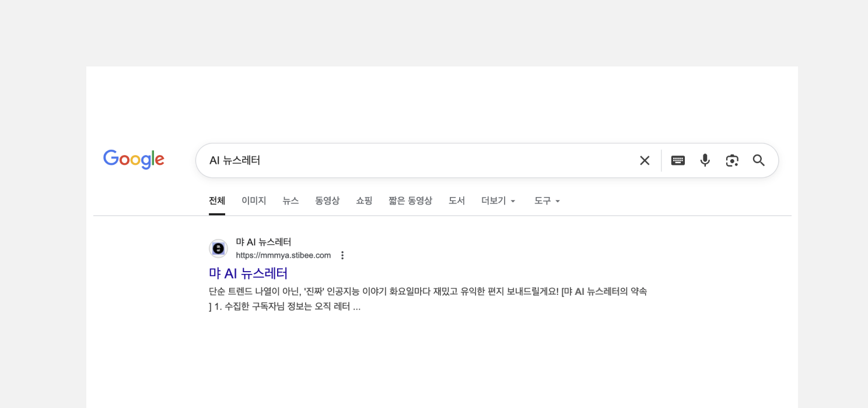Open the blue 먀 AI 뉴스레터 result title

point(248,273)
